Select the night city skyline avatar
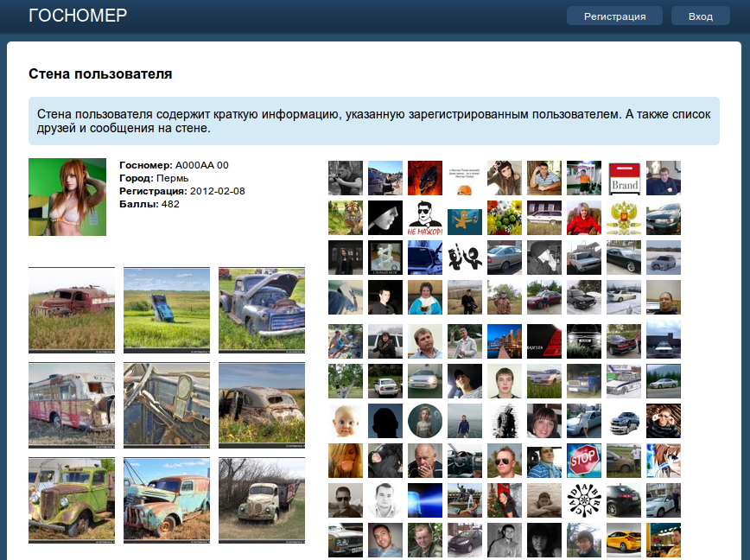 (505, 341)
